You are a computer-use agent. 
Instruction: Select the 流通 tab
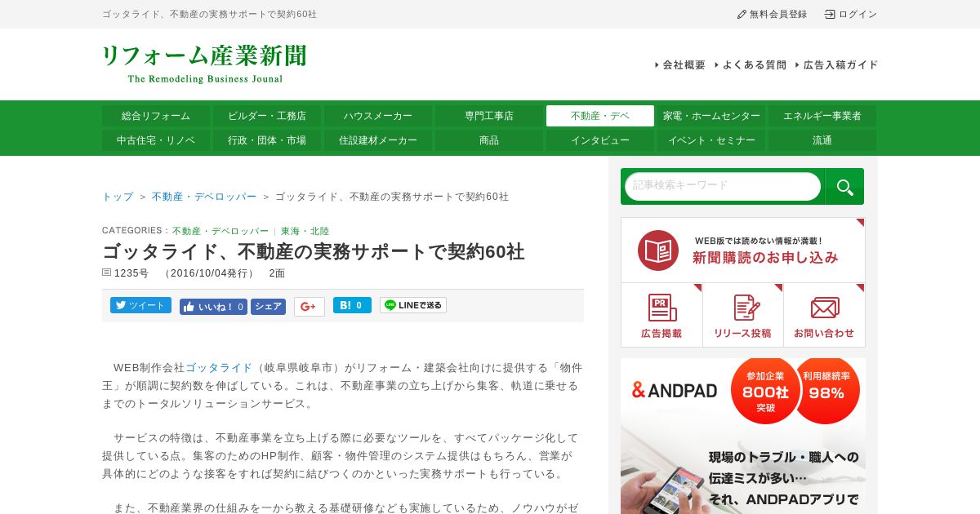[822, 140]
